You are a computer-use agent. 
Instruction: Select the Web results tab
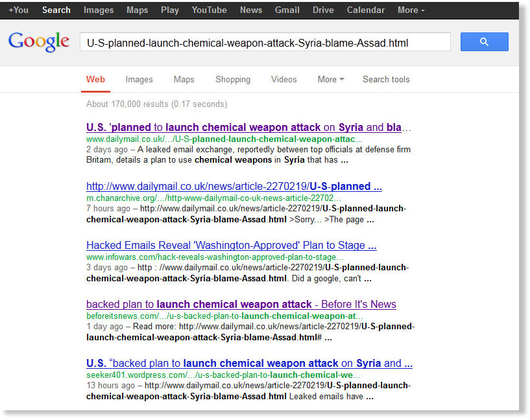95,79
